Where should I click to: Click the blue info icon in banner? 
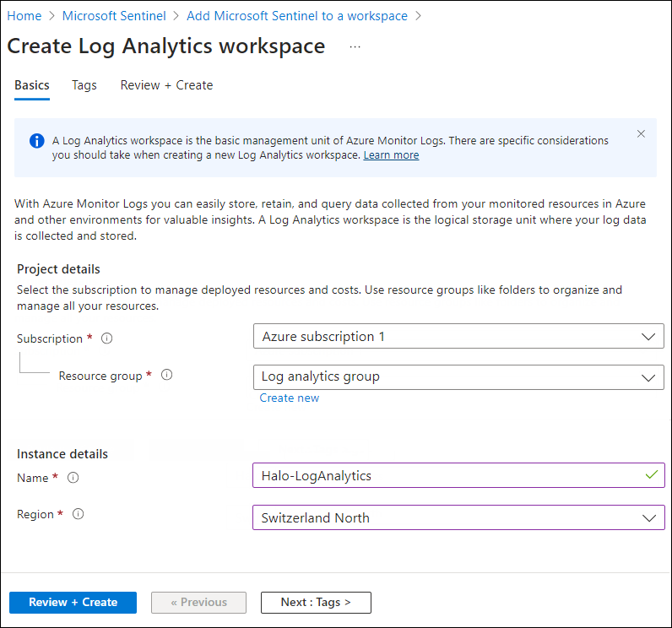(37, 141)
